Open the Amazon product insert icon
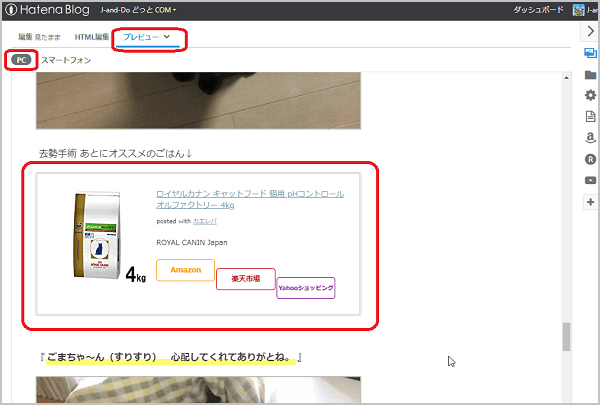This screenshot has width=600, height=405. tap(590, 138)
